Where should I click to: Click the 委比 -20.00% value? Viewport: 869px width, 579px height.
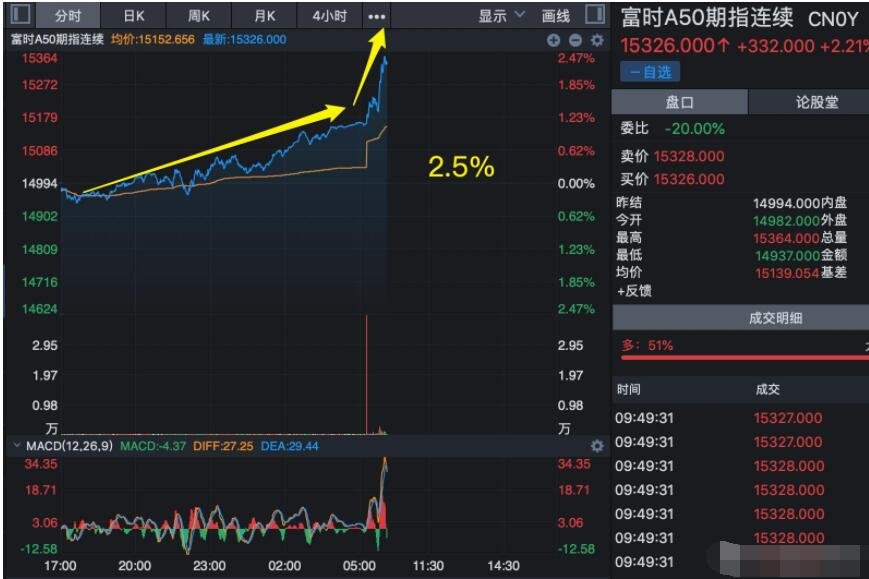click(x=694, y=129)
